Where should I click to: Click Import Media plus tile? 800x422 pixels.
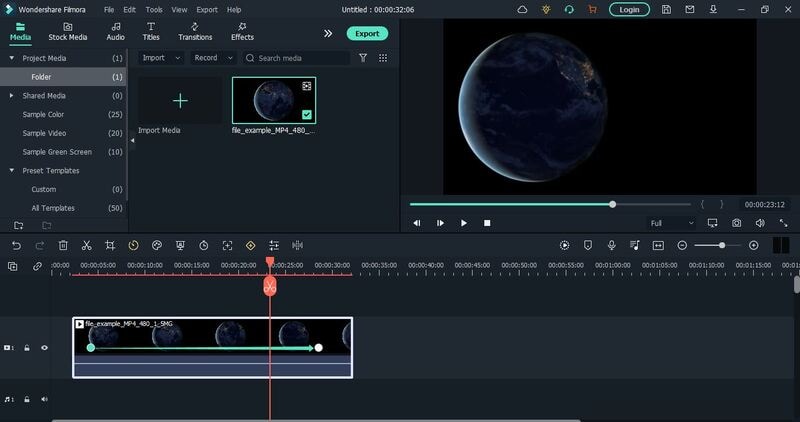180,101
